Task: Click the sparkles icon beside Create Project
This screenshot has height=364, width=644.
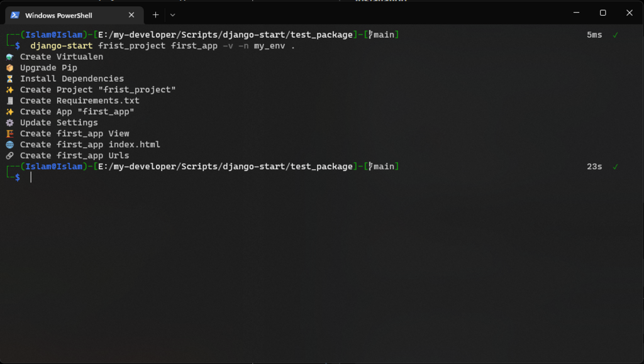Action: (x=10, y=90)
